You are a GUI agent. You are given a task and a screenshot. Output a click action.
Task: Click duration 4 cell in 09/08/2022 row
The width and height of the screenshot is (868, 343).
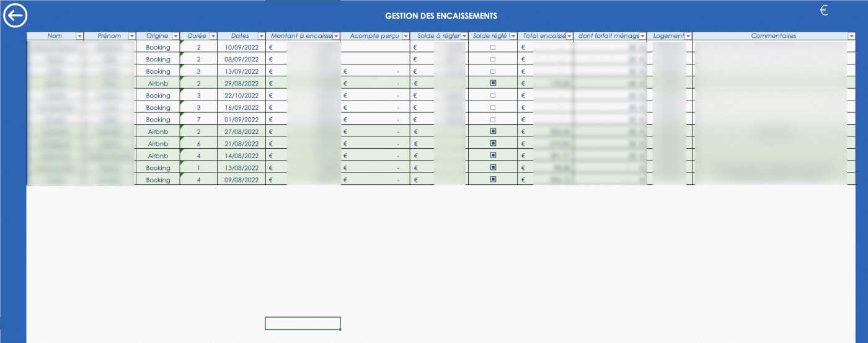pos(198,180)
